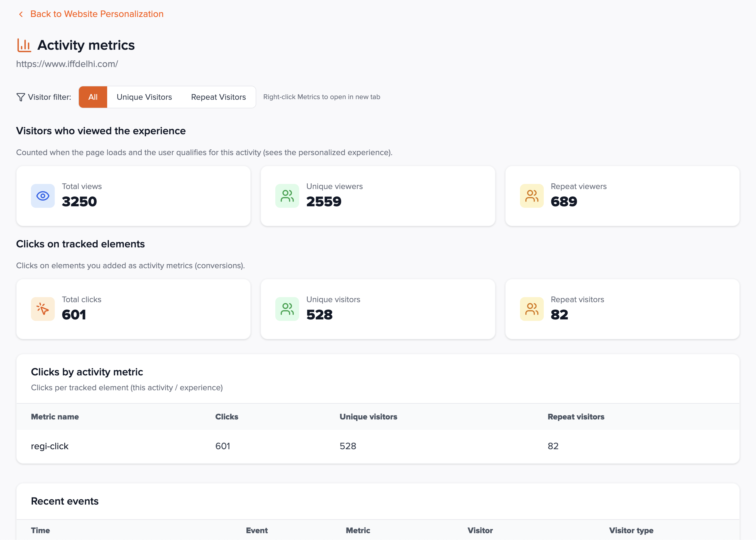Select the All visitor filter

coord(93,97)
